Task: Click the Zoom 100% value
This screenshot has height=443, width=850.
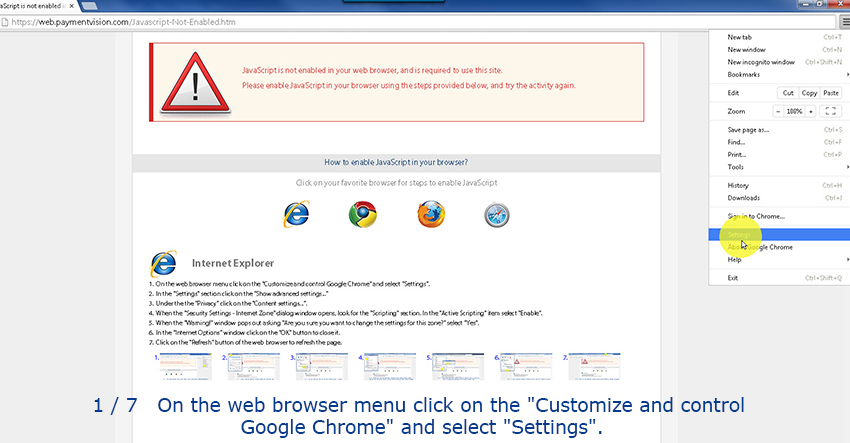Action: pos(794,111)
